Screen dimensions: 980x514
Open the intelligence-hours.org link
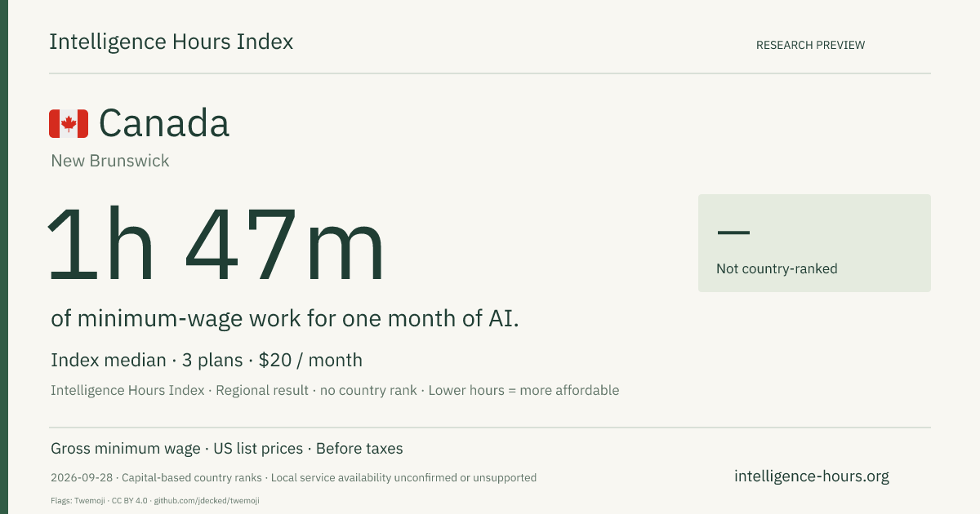click(812, 476)
